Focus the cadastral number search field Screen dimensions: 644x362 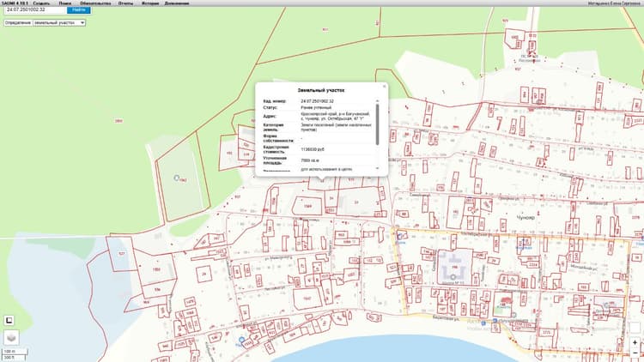point(35,9)
